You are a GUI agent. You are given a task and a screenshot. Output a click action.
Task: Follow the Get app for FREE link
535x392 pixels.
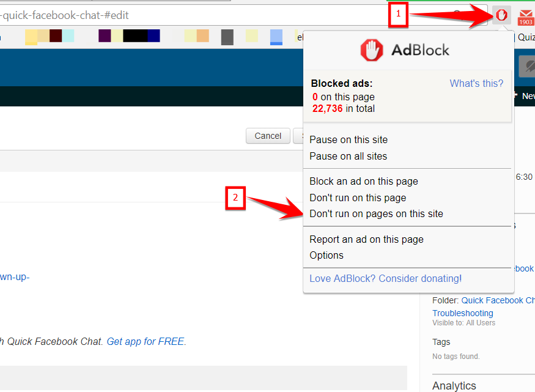pos(145,341)
